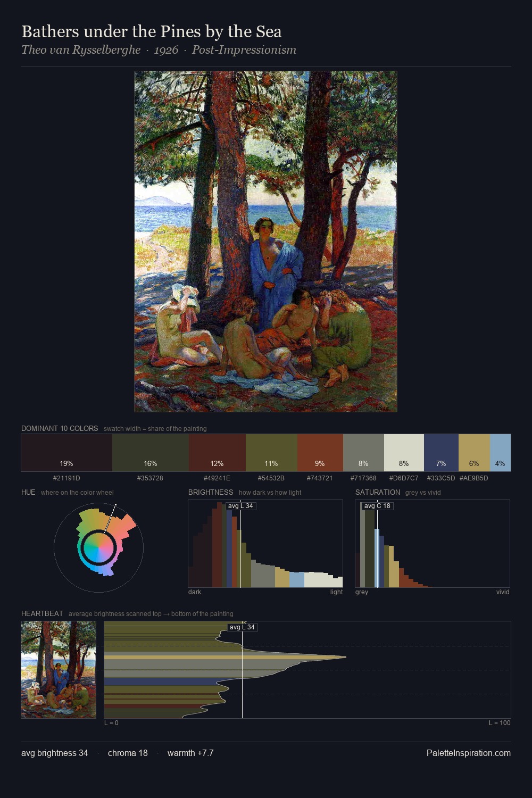
Task: Click the "#333C5D" hex code label
Action: pyautogui.click(x=441, y=478)
